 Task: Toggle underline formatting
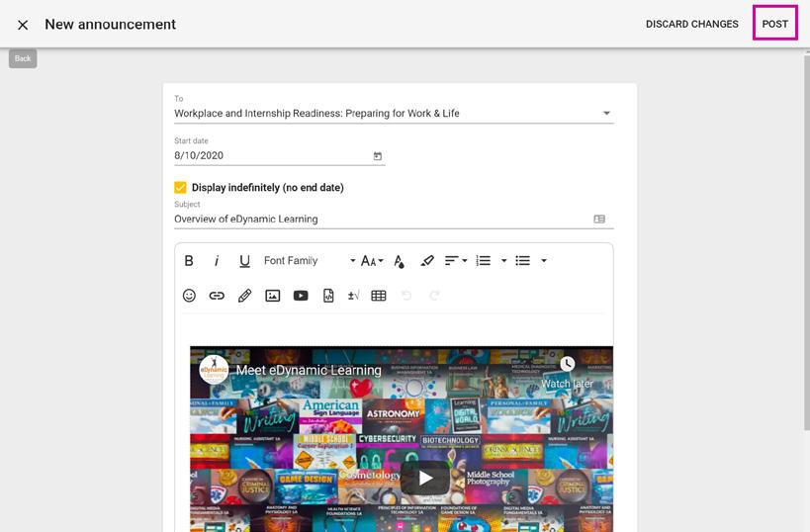[245, 261]
